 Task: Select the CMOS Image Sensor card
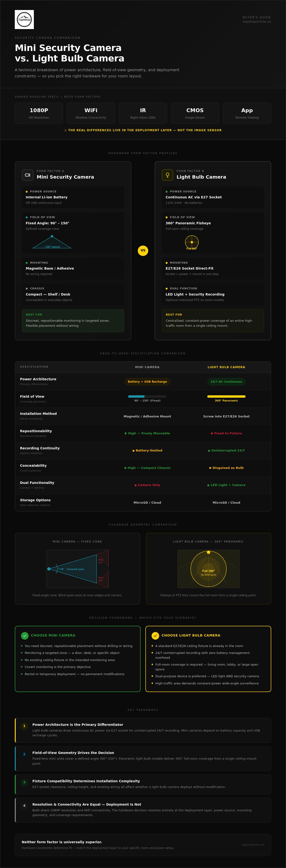(195, 113)
